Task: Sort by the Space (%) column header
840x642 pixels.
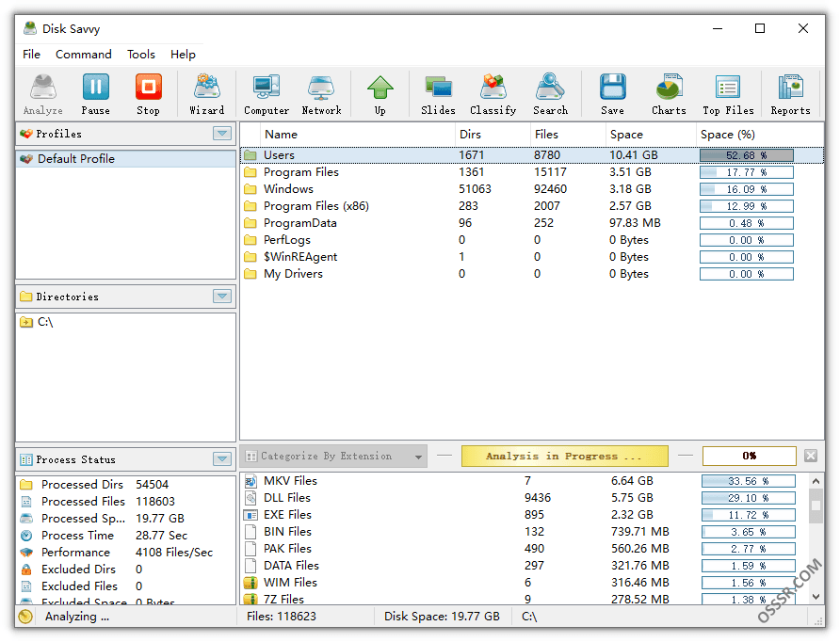Action: (760, 135)
